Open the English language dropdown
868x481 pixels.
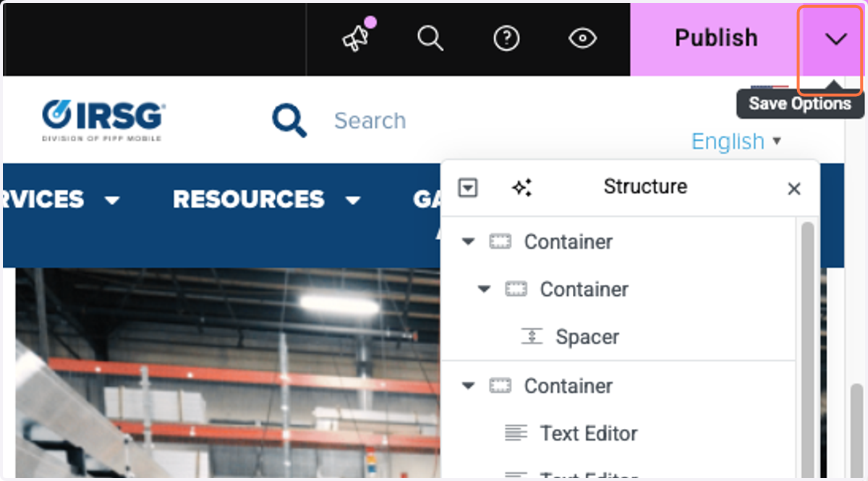click(736, 141)
